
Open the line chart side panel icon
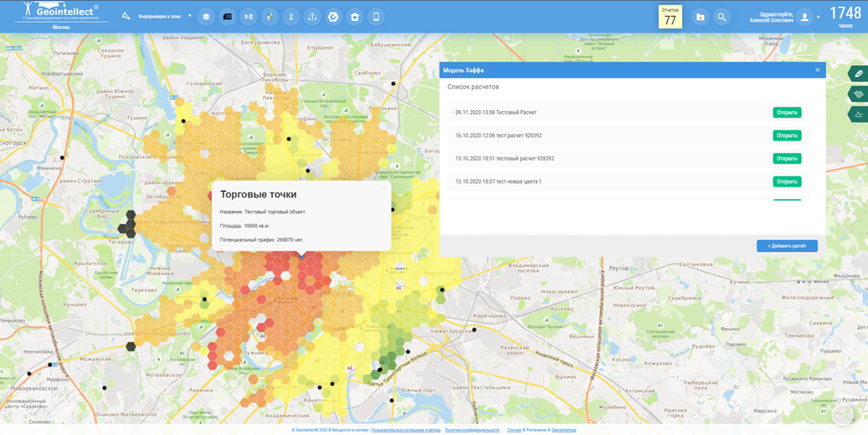859,114
